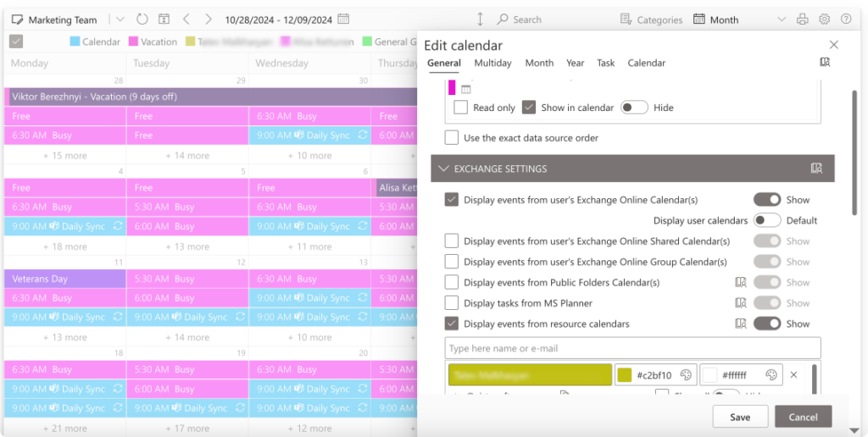Click the Save button

pos(739,417)
